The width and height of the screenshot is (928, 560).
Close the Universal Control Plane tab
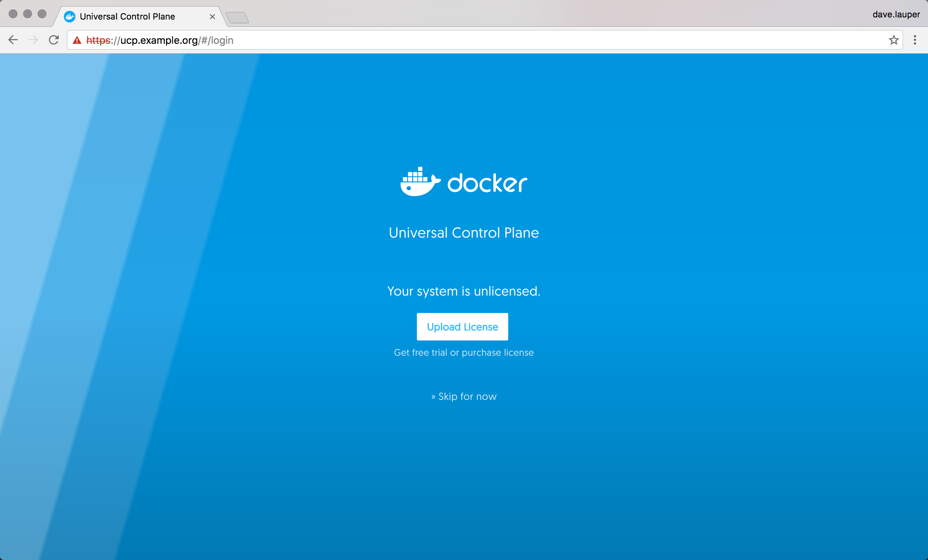point(212,17)
